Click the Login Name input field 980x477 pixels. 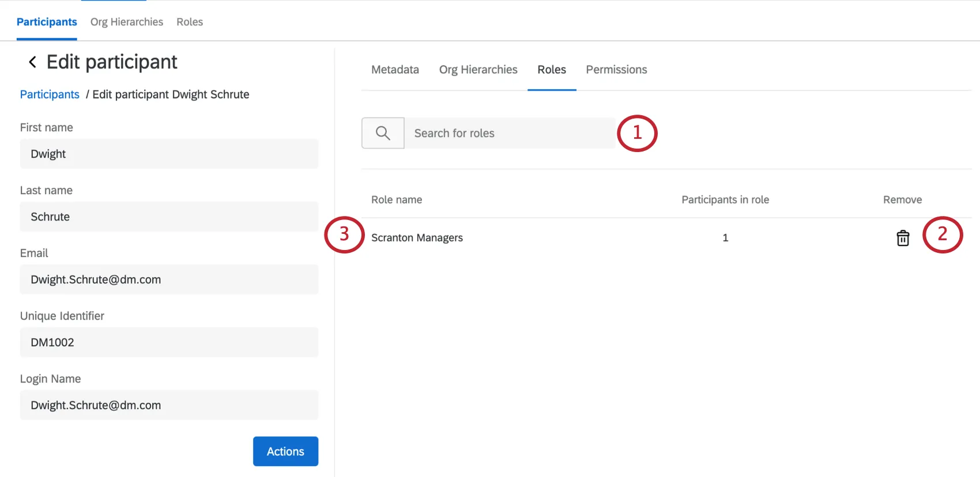click(x=169, y=405)
